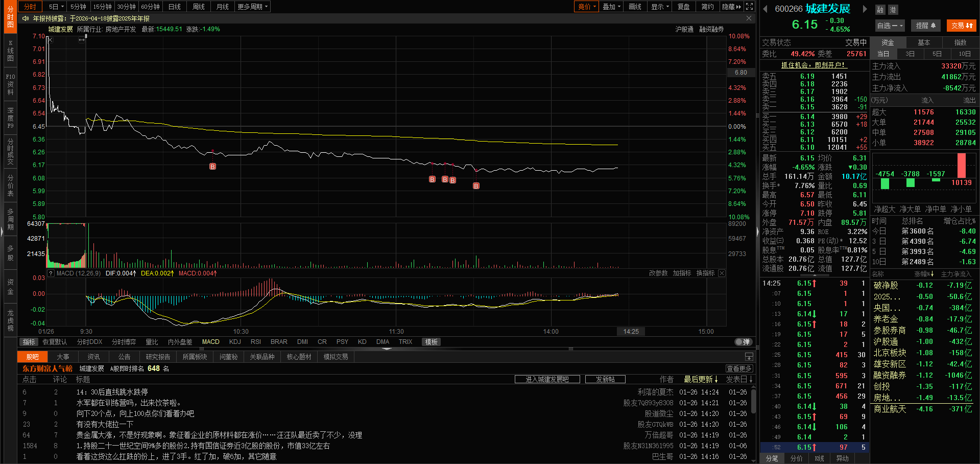Select the 3日 fund flow tab

click(x=910, y=54)
